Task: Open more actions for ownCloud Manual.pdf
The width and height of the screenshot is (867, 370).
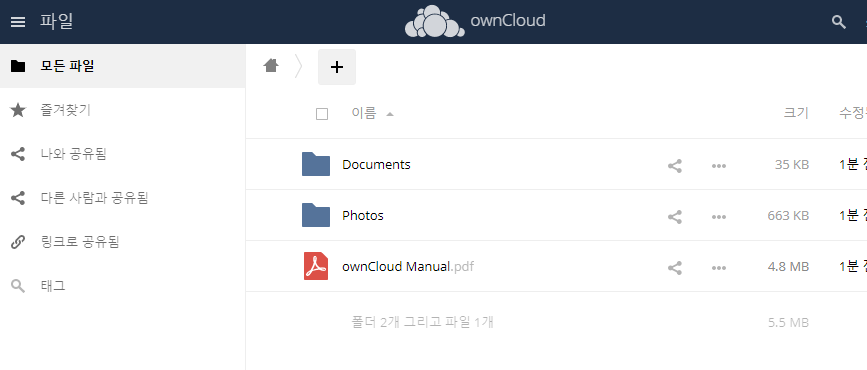Action: (x=719, y=268)
